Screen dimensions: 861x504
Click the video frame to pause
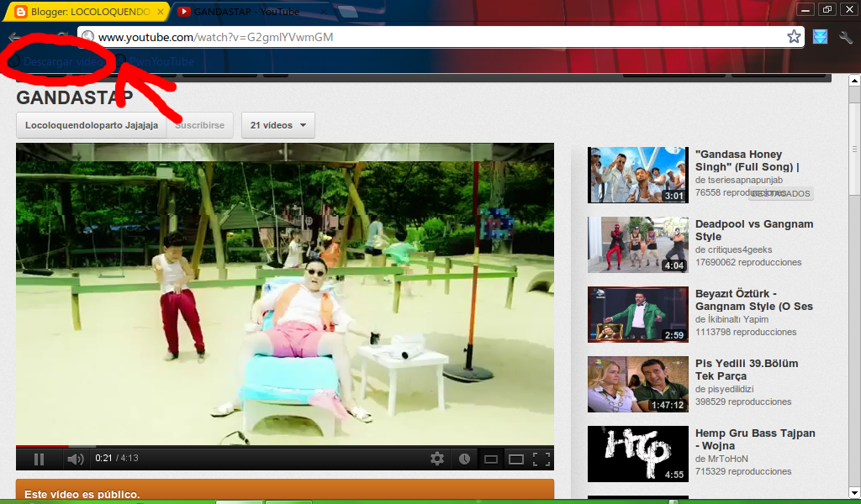[284, 294]
